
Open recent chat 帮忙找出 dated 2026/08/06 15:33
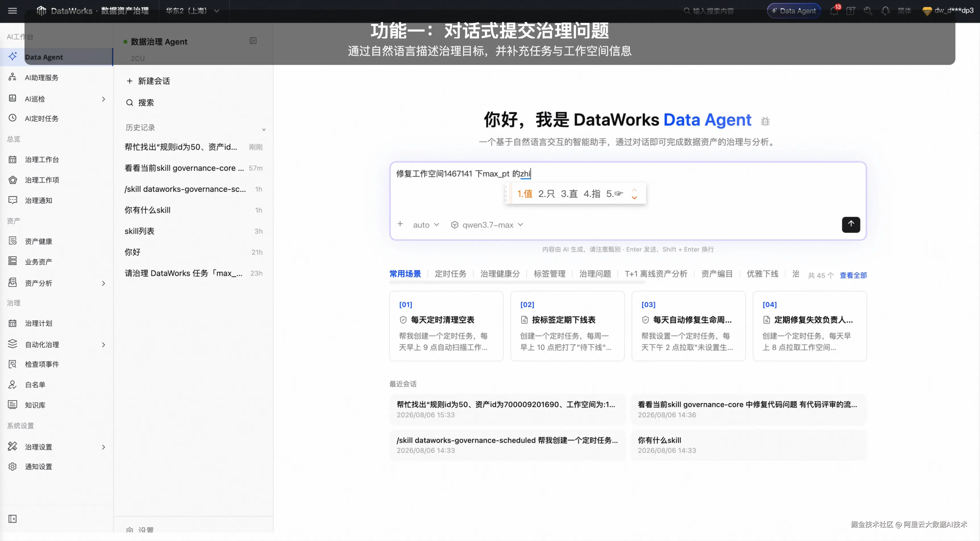click(x=507, y=409)
